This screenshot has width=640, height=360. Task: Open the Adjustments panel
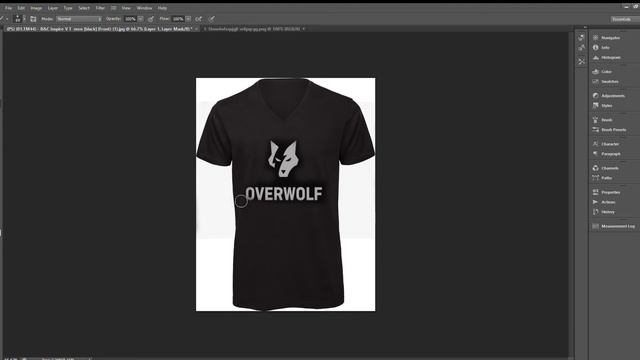[x=609, y=96]
